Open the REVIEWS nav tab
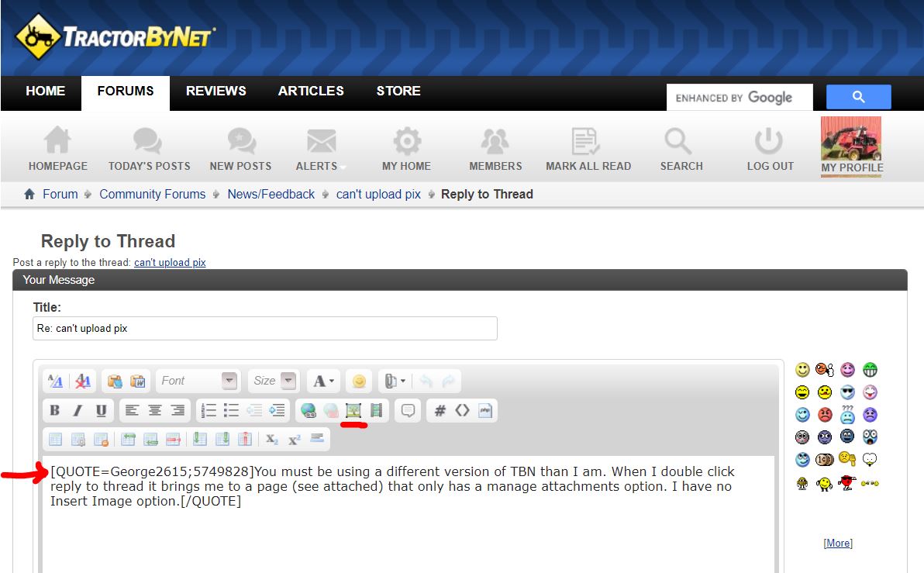The height and width of the screenshot is (573, 924). click(x=215, y=91)
